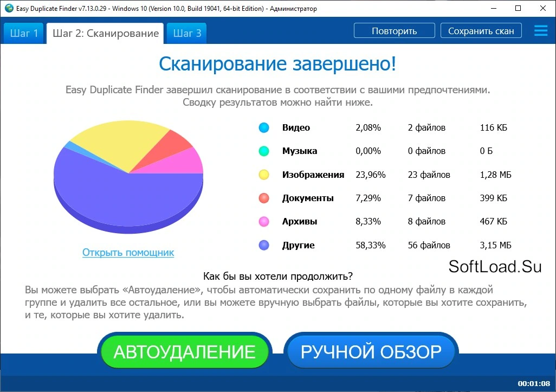Click the teal Музыка legend dot
Viewport: 556px width, 392px height.
coord(264,151)
